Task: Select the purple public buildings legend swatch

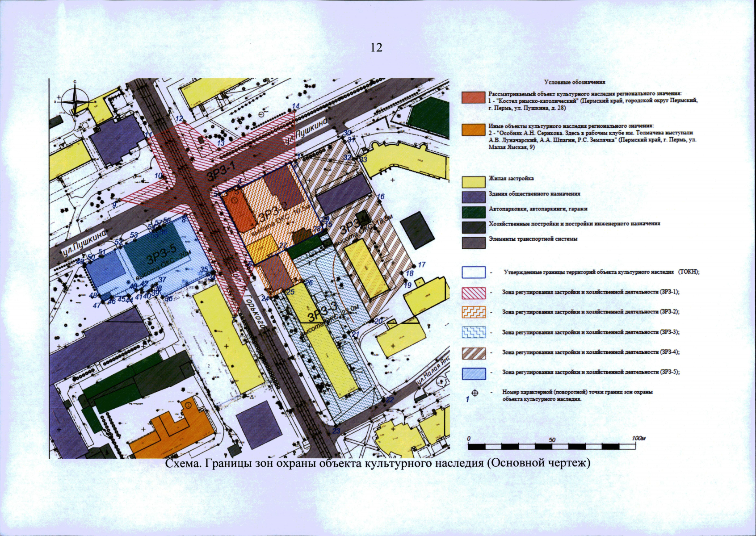Action: (474, 197)
